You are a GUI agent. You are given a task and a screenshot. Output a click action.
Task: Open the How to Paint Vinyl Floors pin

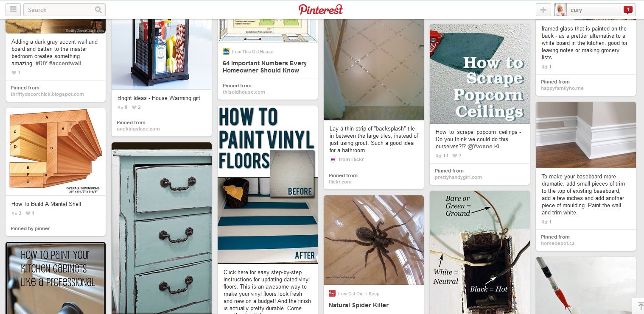pos(268,185)
